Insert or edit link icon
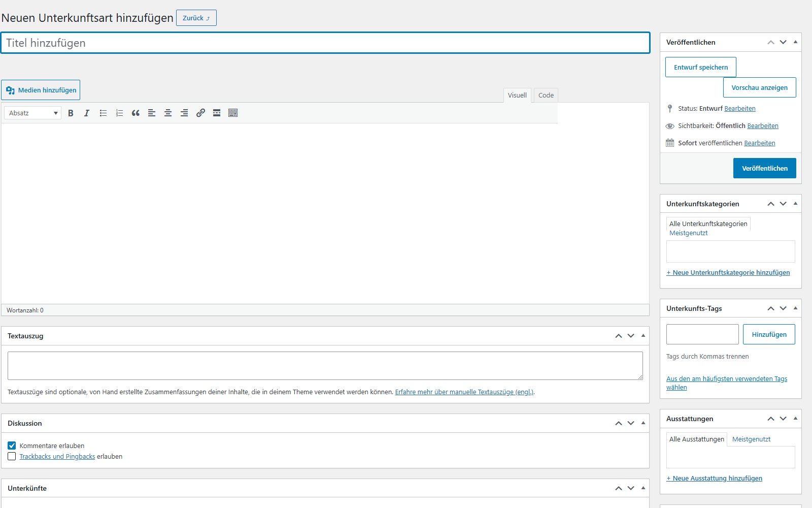The height and width of the screenshot is (508, 812). click(x=200, y=113)
